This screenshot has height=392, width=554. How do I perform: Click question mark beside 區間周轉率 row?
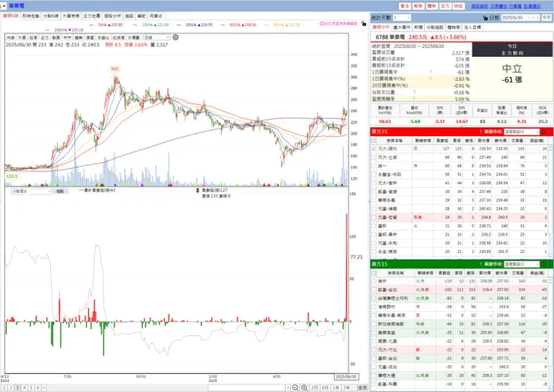tap(414, 99)
